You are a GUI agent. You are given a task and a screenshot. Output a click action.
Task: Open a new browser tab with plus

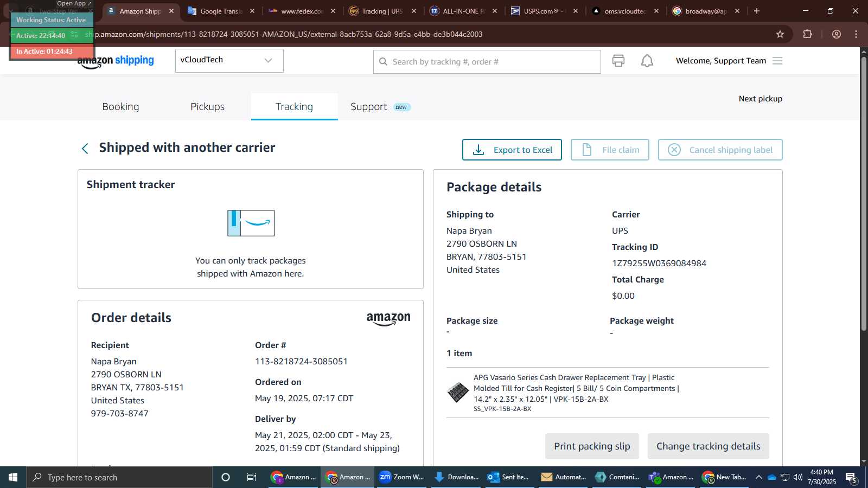pyautogui.click(x=757, y=11)
